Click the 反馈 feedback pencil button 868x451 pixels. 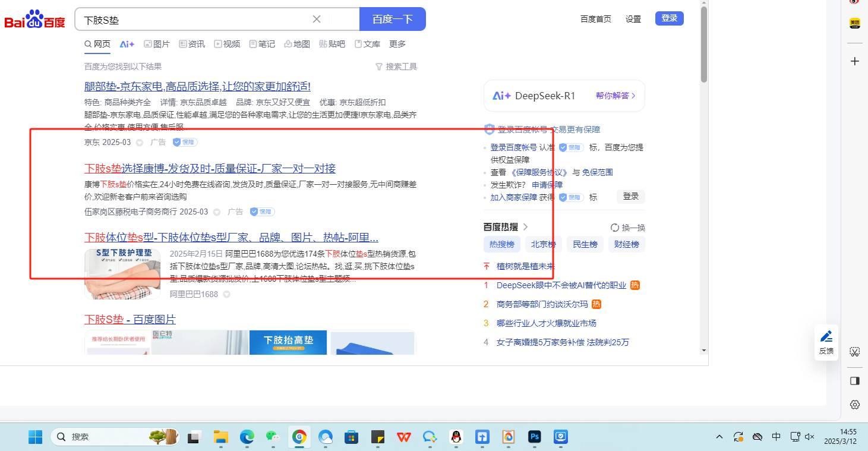tap(826, 343)
